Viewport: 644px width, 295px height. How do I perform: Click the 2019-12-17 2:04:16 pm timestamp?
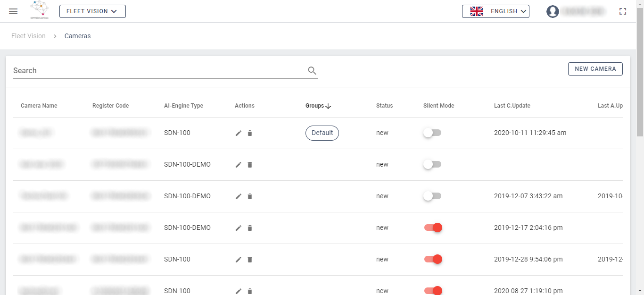point(528,228)
